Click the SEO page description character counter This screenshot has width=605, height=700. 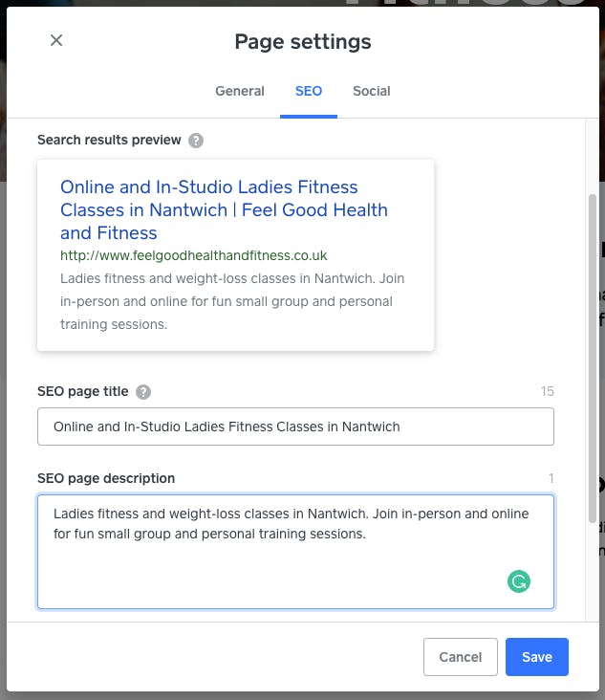coord(551,478)
